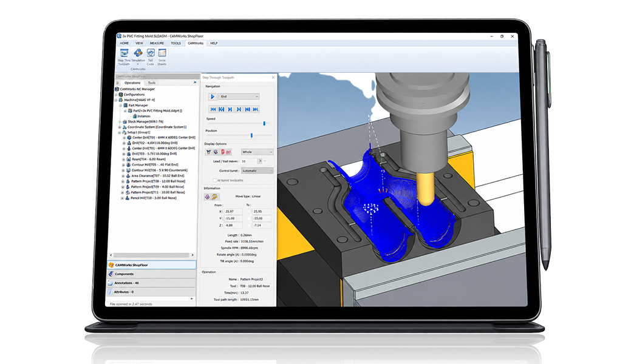Click the Position slider handle

251,136
